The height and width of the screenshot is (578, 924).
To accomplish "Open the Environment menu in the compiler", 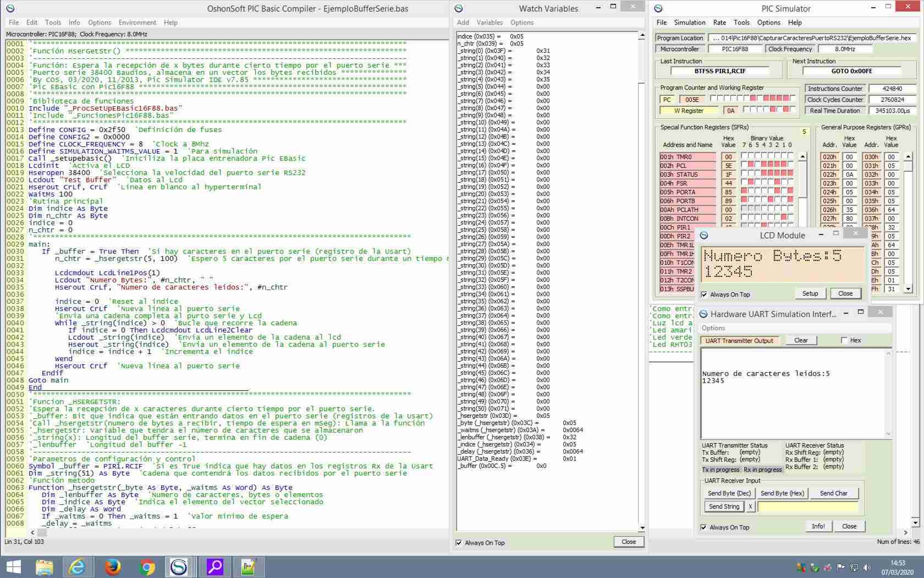I will coord(137,23).
